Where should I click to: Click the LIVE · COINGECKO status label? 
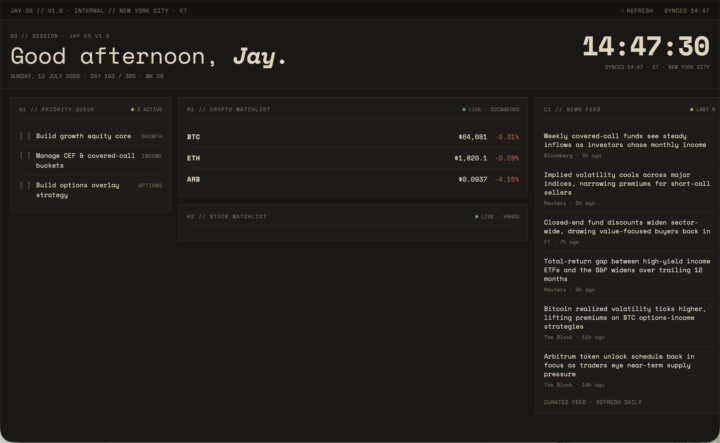490,110
